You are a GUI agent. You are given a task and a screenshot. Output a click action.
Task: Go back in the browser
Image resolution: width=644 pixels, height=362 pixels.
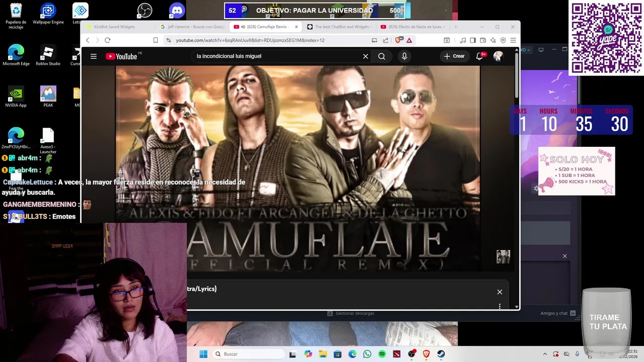[x=88, y=40]
